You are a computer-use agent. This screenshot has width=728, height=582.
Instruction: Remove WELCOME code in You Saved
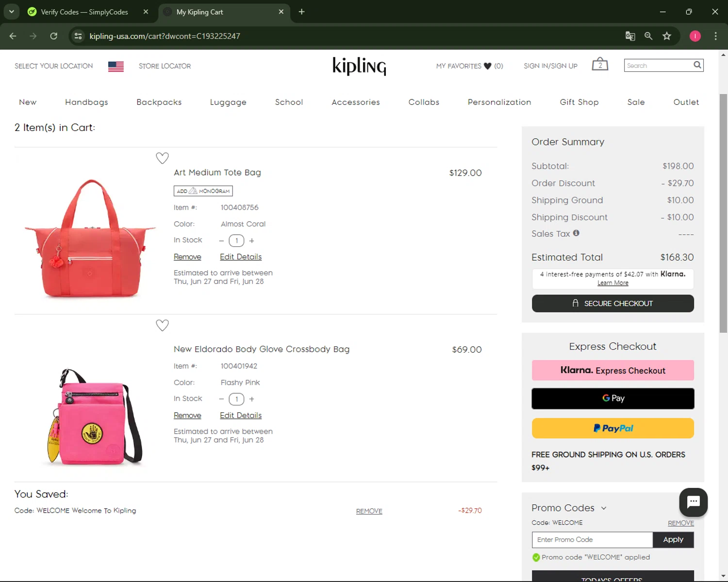[x=369, y=511]
